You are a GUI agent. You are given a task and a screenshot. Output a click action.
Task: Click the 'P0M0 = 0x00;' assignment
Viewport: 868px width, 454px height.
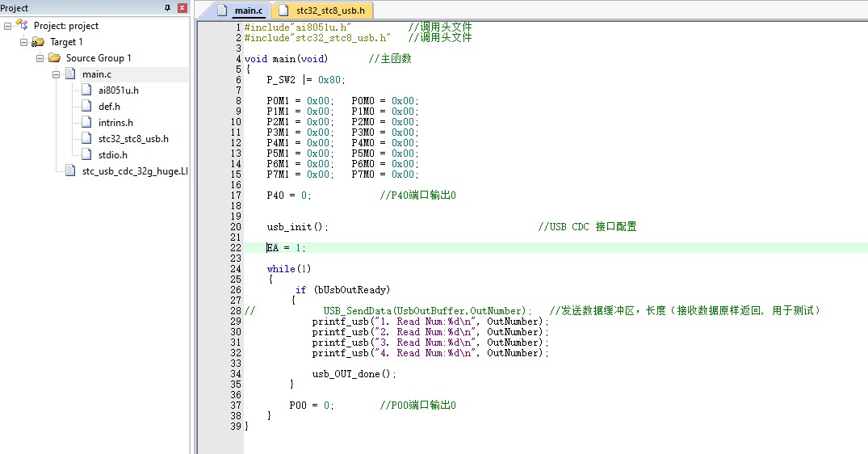pos(384,101)
